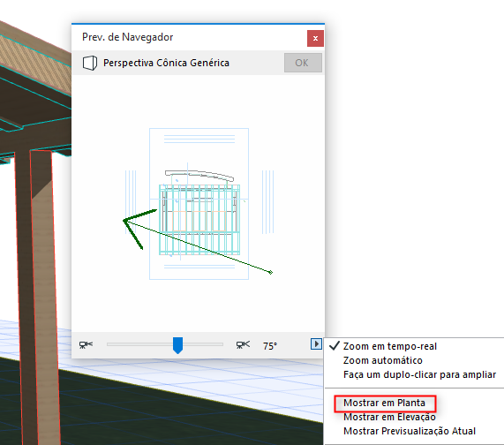Close the Prev. de Navegador panel

click(x=315, y=39)
